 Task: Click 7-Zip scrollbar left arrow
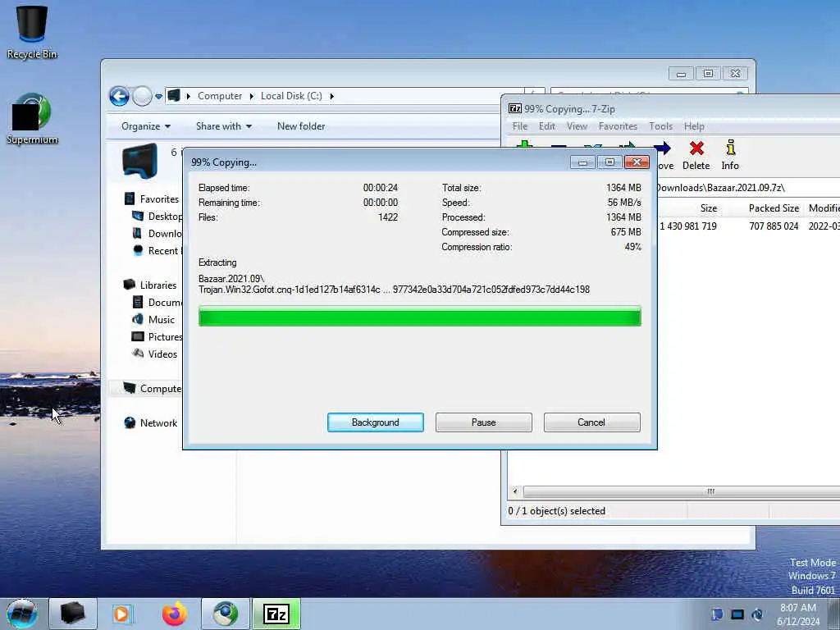coord(515,491)
